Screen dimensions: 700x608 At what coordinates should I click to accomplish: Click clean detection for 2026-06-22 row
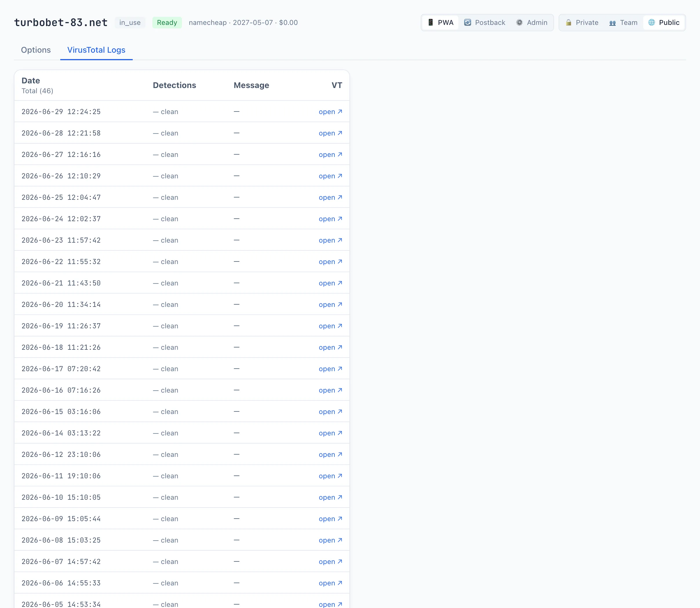(x=166, y=262)
